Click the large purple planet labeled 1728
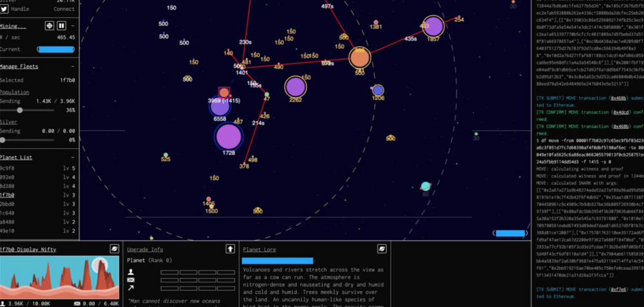644x307 pixels. point(229,137)
